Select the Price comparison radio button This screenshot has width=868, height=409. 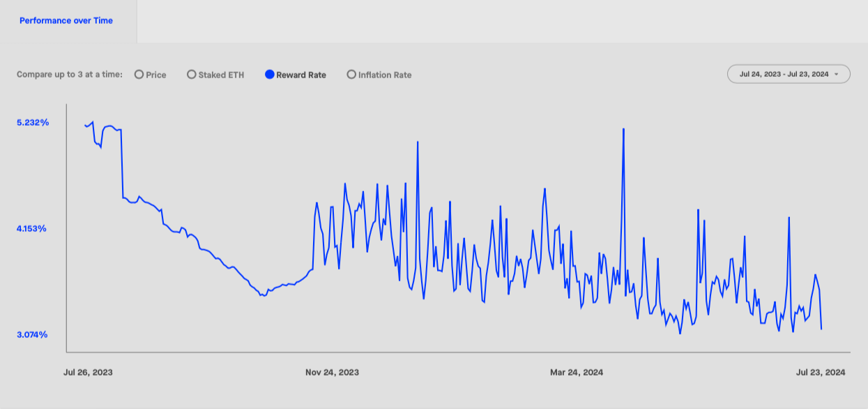pos(139,75)
